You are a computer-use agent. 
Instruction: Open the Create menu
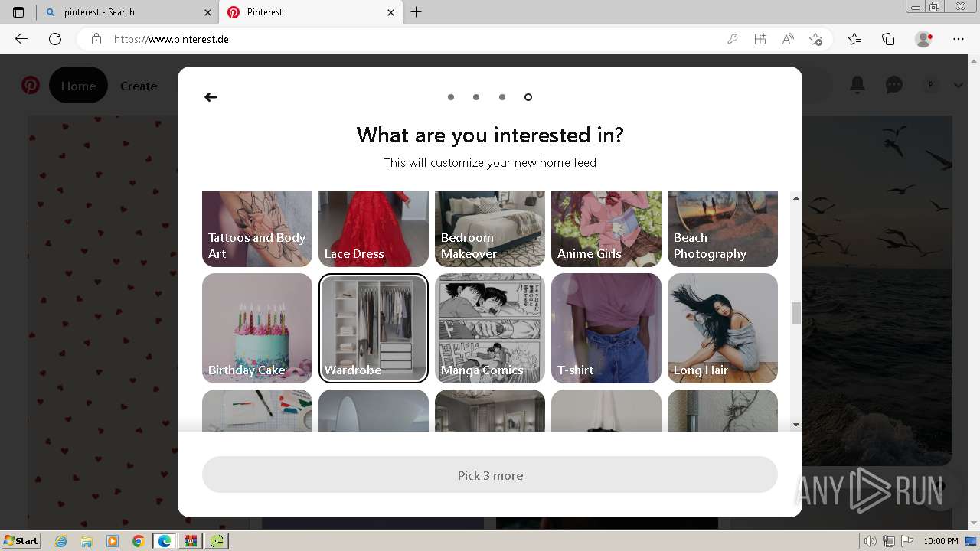point(139,86)
